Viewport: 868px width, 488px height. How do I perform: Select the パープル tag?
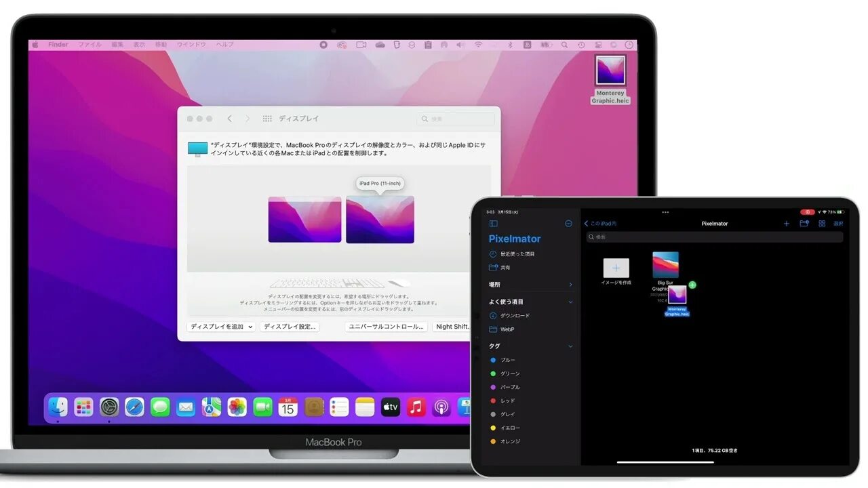[x=505, y=387]
